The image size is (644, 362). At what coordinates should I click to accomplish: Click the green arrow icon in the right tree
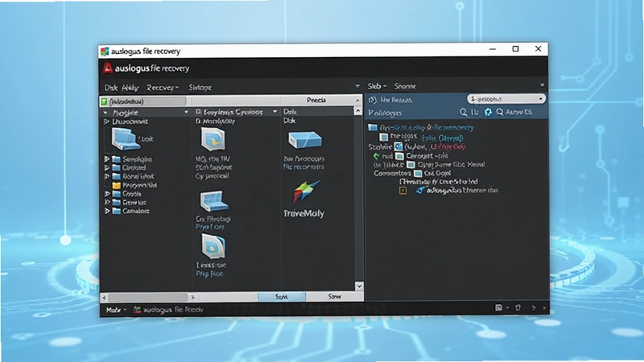pos(376,156)
